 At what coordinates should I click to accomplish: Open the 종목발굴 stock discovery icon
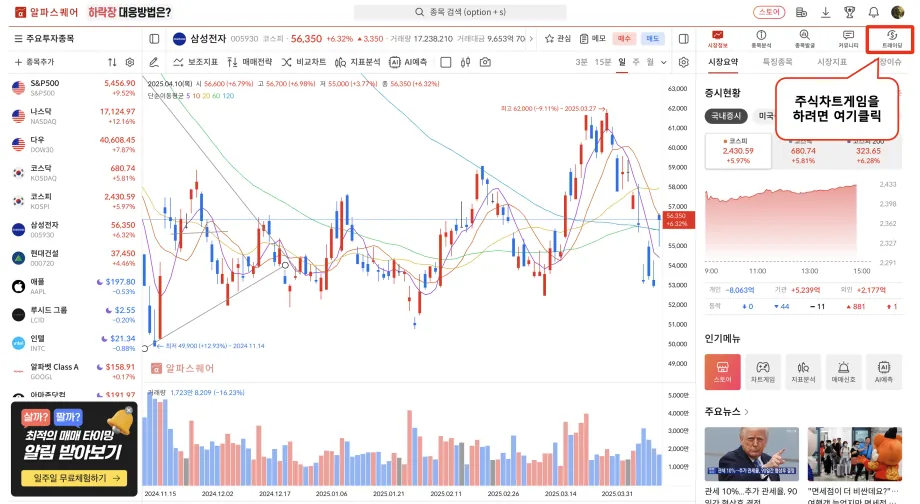pos(804,39)
